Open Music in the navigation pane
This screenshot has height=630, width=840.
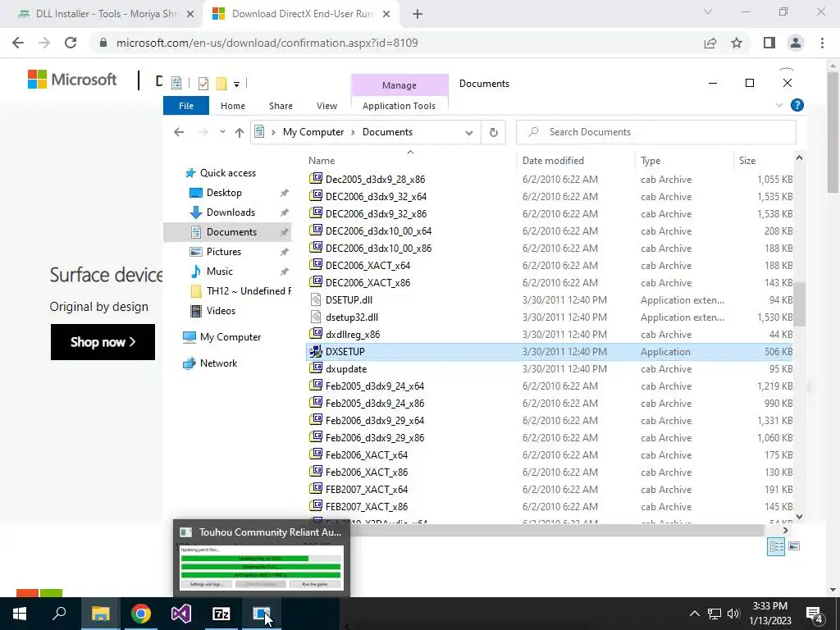[220, 271]
